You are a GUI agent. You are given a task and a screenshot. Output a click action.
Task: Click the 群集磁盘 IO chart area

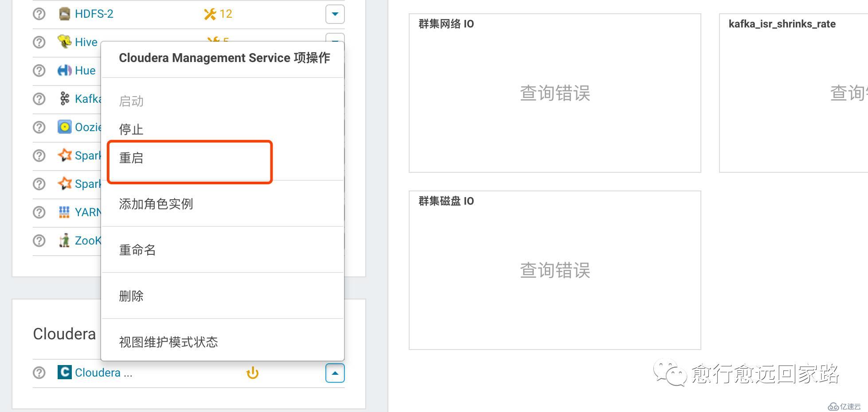pyautogui.click(x=555, y=270)
